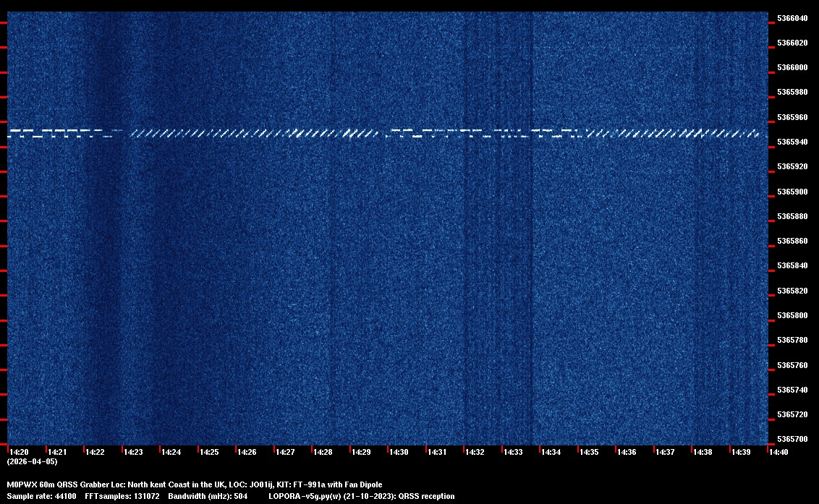The width and height of the screenshot is (819, 504).
Task: Click the LOPORA-v5g.py(w) QRSS reception text
Action: tap(361, 496)
